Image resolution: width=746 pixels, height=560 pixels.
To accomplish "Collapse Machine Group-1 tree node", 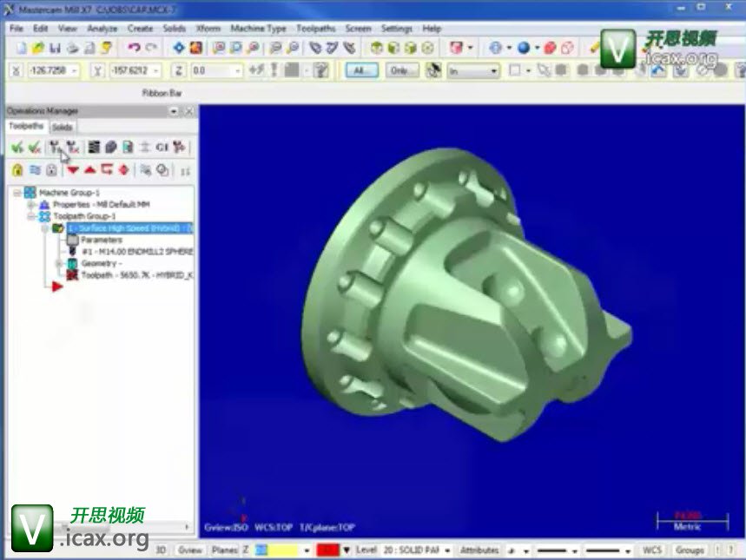I will pos(17,193).
